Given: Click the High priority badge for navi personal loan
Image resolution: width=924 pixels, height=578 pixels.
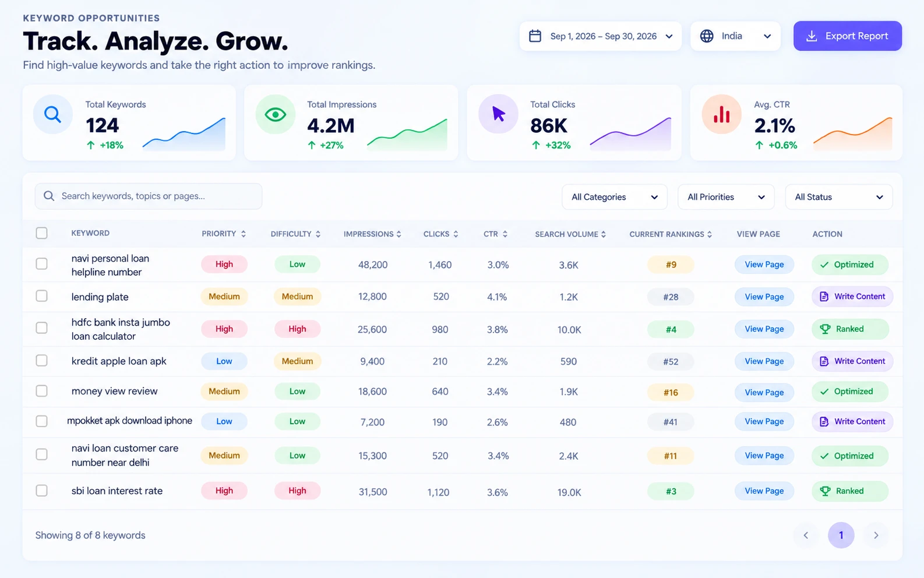Looking at the screenshot, I should tap(224, 265).
